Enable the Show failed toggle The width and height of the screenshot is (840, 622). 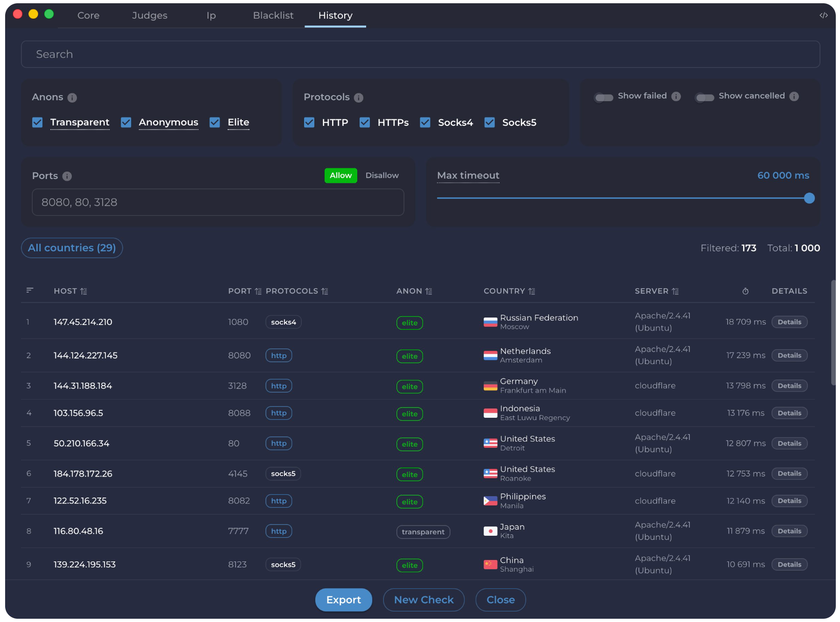604,98
